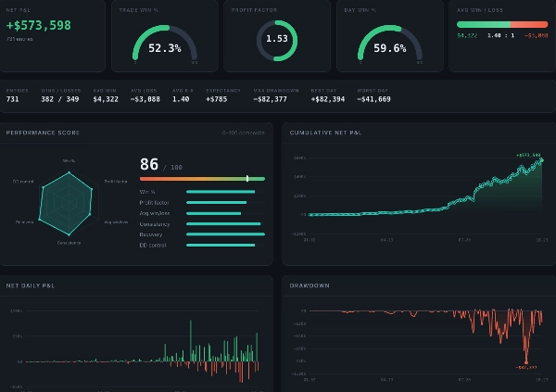Screen dimensions: 556x392
Task: Click the 04-11 date label on the cumulative chart axis
Action: (386, 240)
